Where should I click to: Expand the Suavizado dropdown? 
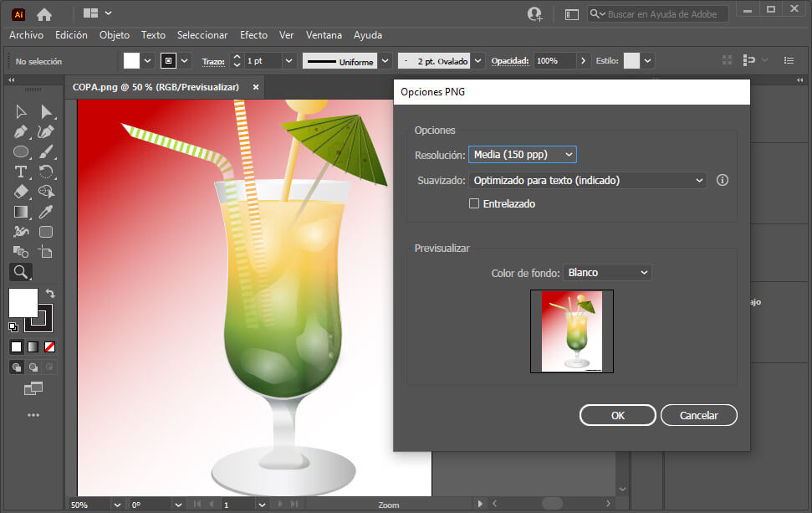point(585,179)
